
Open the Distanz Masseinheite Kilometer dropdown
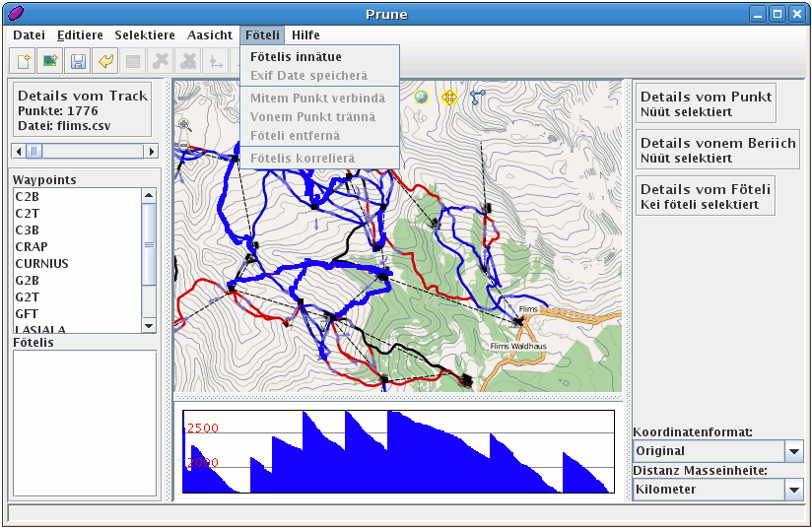pyautogui.click(x=793, y=490)
